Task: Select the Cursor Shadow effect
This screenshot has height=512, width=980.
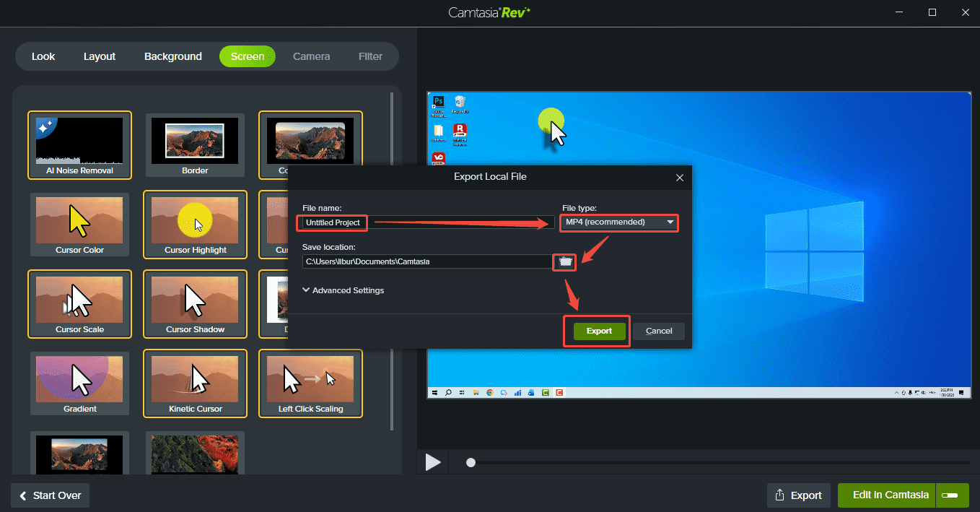Action: click(x=195, y=304)
